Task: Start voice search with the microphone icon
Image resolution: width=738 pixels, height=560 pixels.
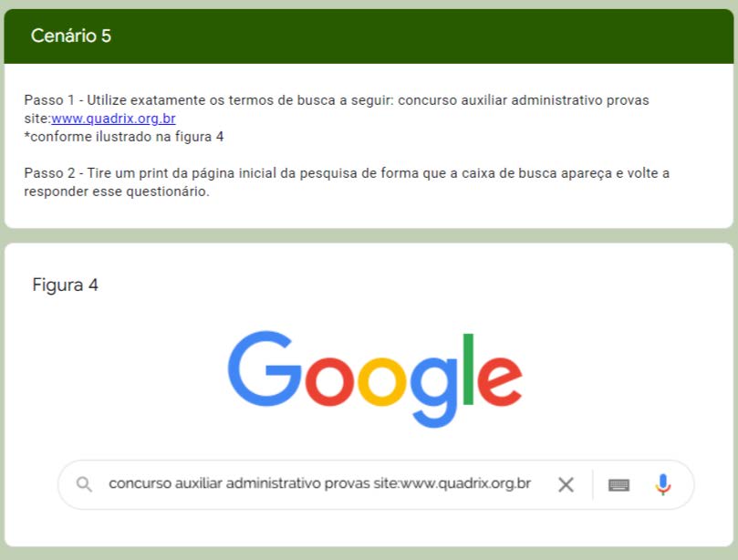Action: pos(662,484)
